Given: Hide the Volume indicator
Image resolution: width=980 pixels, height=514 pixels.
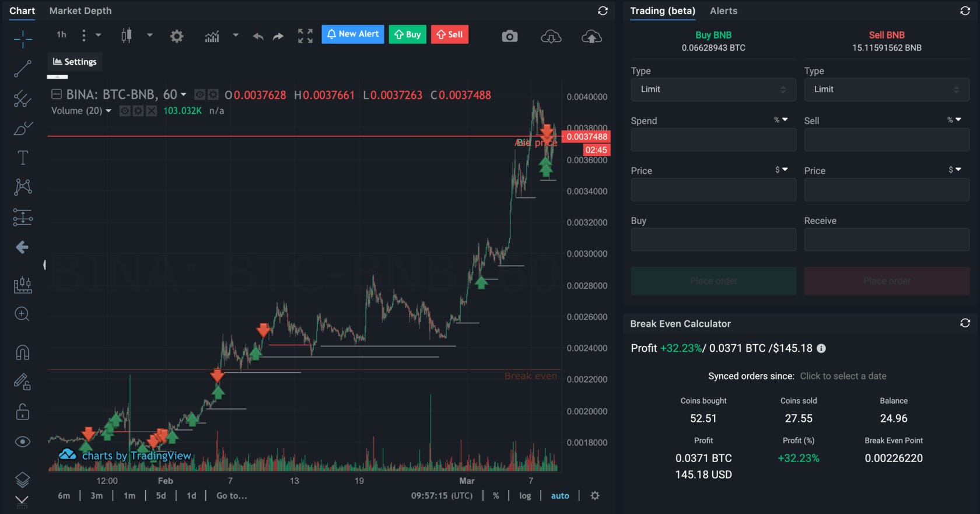Looking at the screenshot, I should [x=125, y=111].
